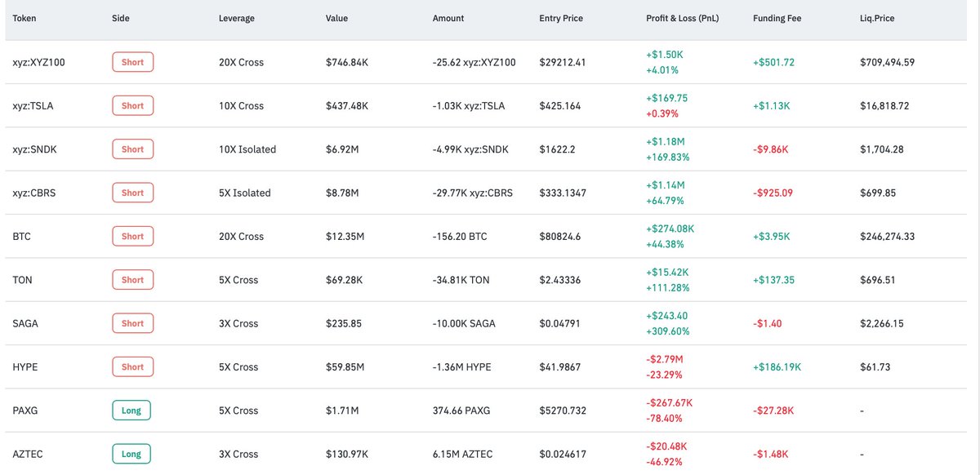Click the Amount column header

(x=448, y=18)
